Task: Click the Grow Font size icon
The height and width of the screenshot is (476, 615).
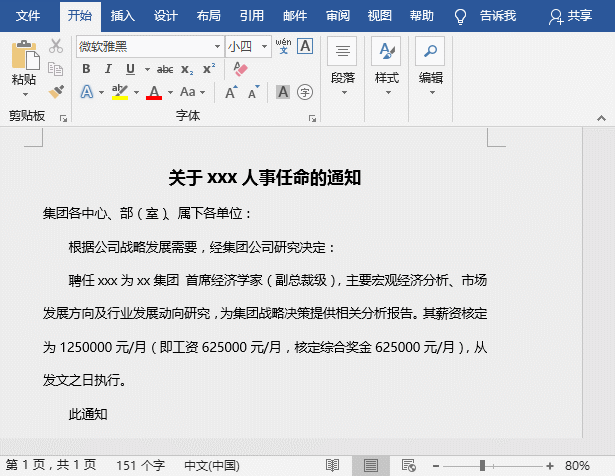Action: [x=230, y=92]
